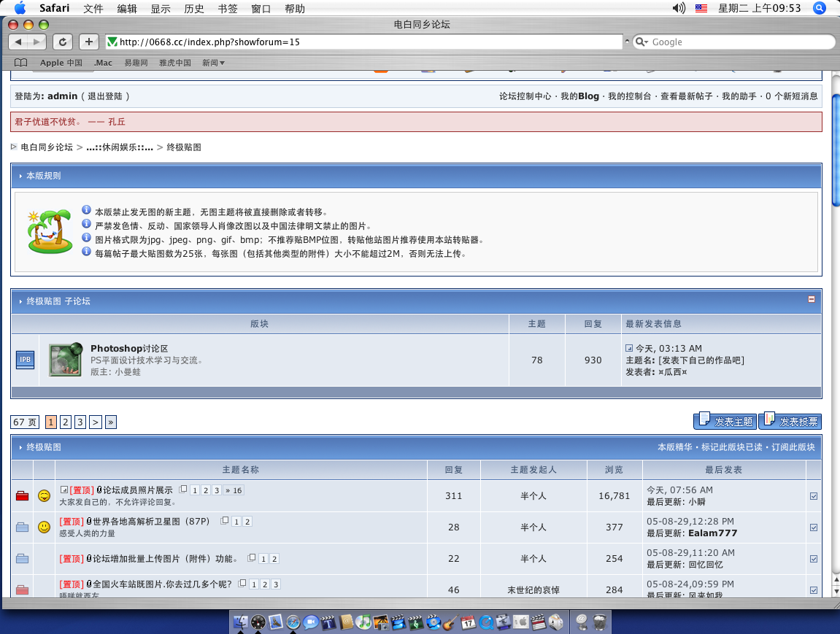Image resolution: width=840 pixels, height=634 pixels.
Task: Click the add bookmark plus button
Action: point(88,42)
